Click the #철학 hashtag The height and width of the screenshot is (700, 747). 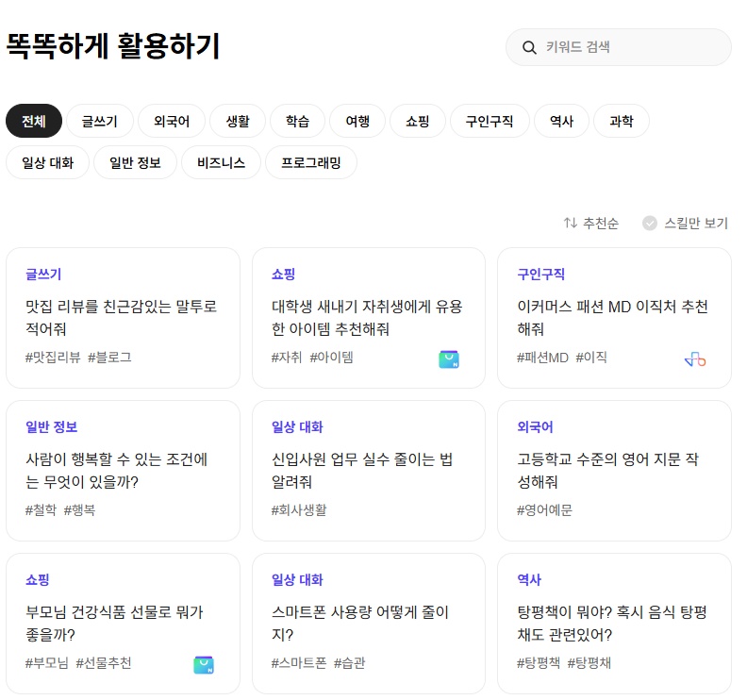[41, 509]
